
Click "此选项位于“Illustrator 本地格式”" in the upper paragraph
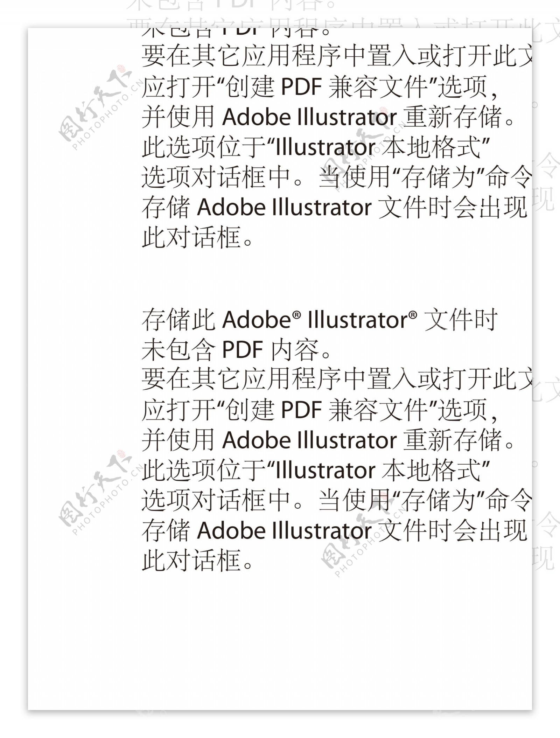click(x=316, y=147)
